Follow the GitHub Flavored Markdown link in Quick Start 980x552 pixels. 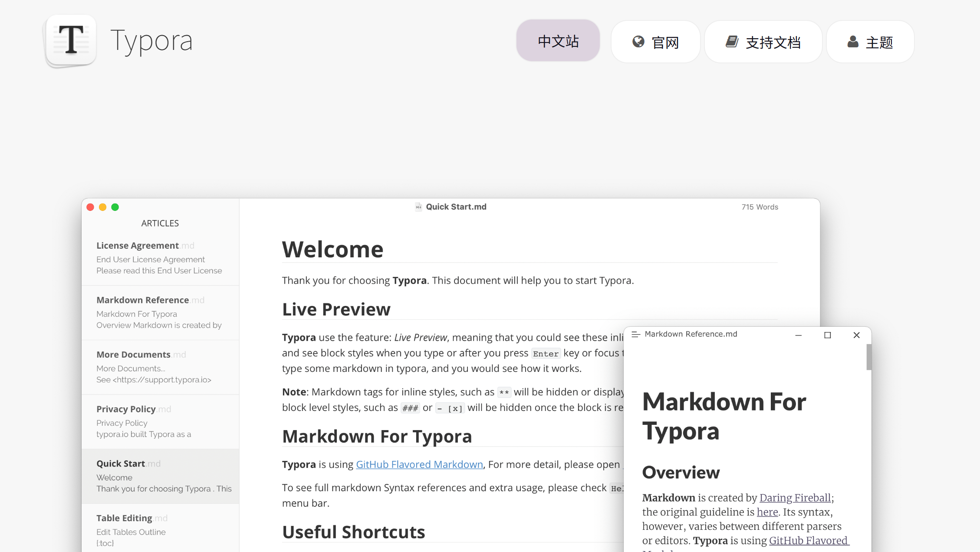[419, 464]
